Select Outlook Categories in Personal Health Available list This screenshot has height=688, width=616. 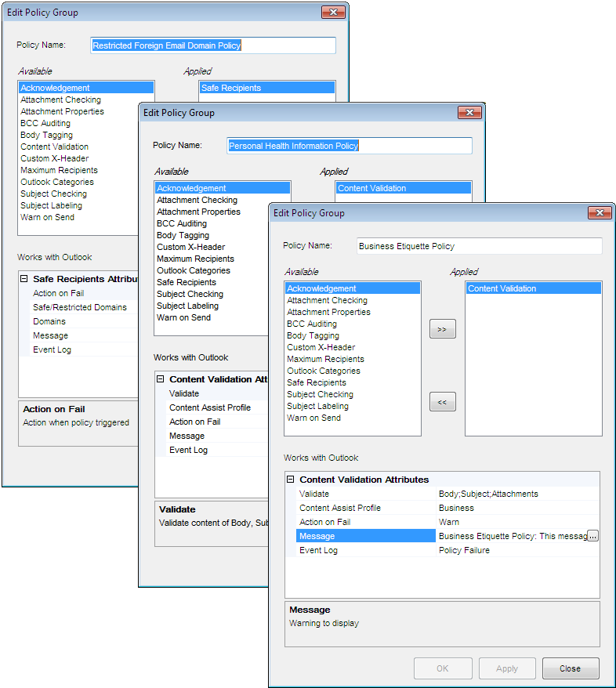212,270
